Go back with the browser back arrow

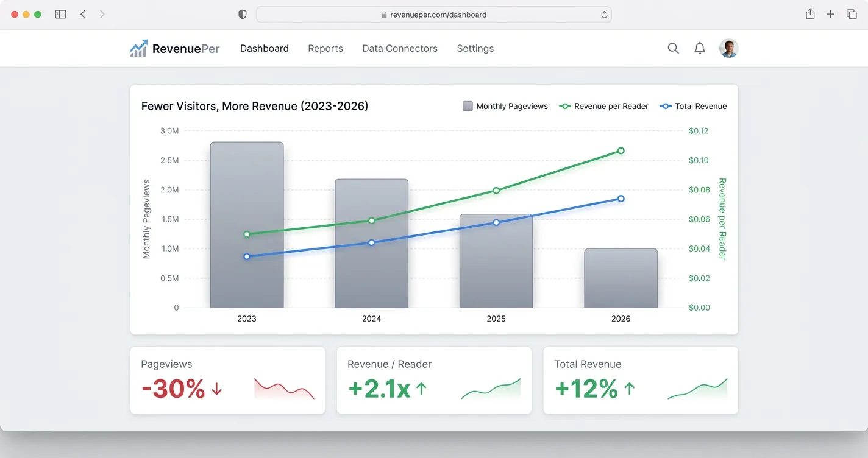(x=83, y=14)
